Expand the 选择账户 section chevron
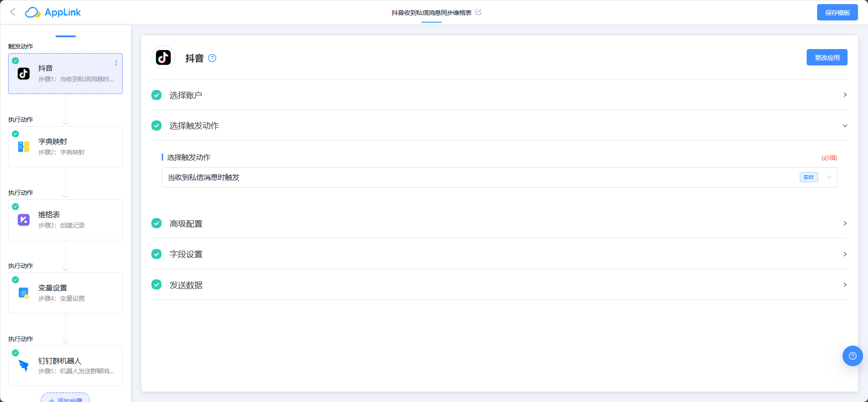This screenshot has height=402, width=868. tap(845, 95)
